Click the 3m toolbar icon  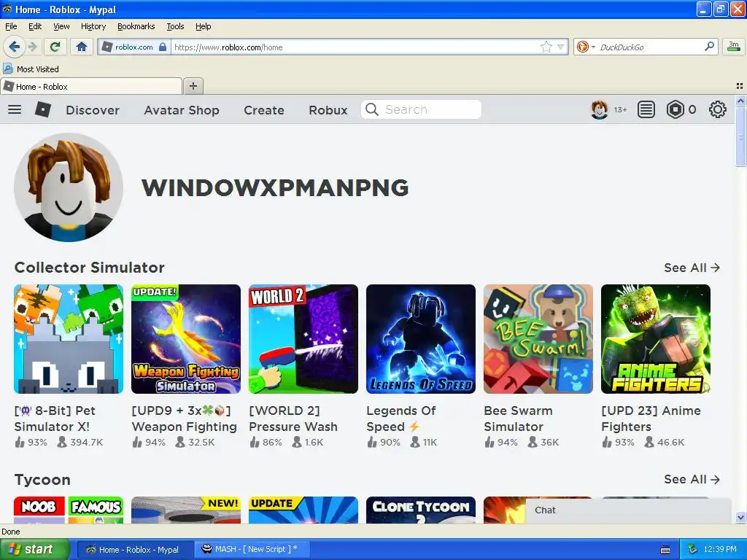click(x=734, y=47)
